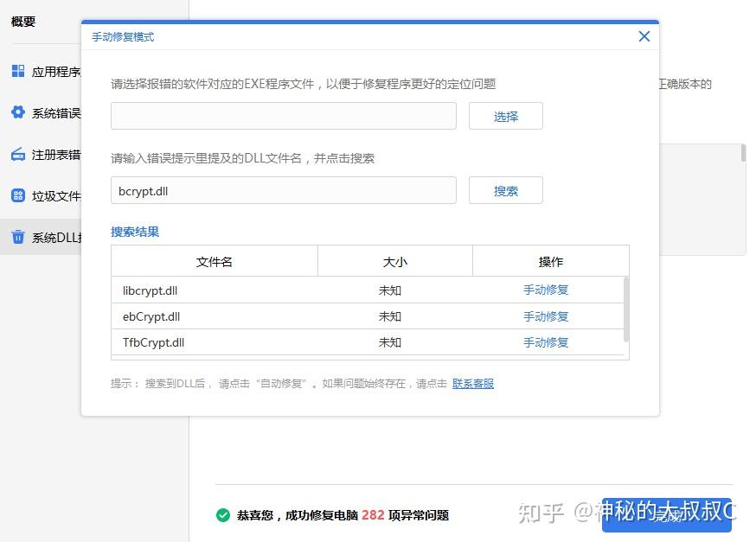This screenshot has width=756, height=542.
Task: Select the 垃圾文件 cleanup icon
Action: pos(17,195)
